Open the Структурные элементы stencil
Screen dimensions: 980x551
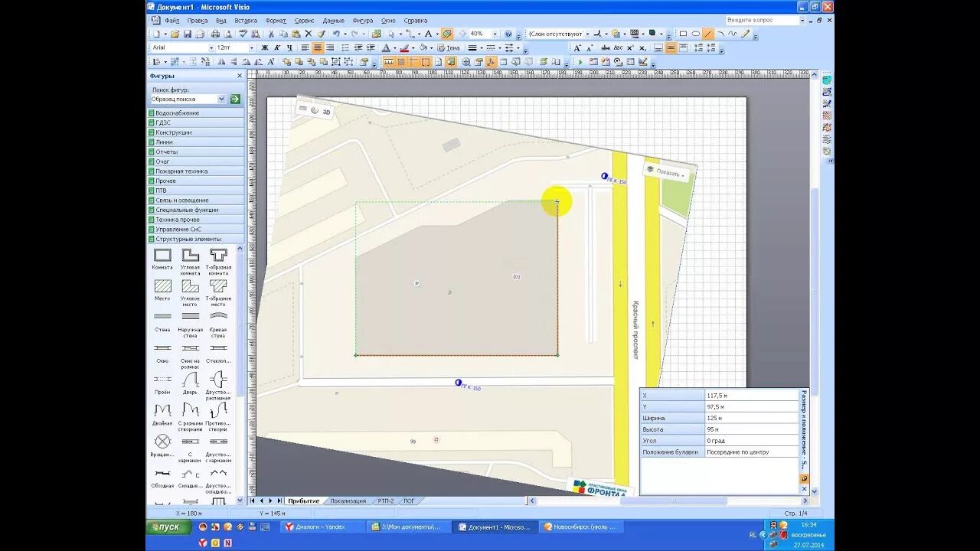[196, 239]
